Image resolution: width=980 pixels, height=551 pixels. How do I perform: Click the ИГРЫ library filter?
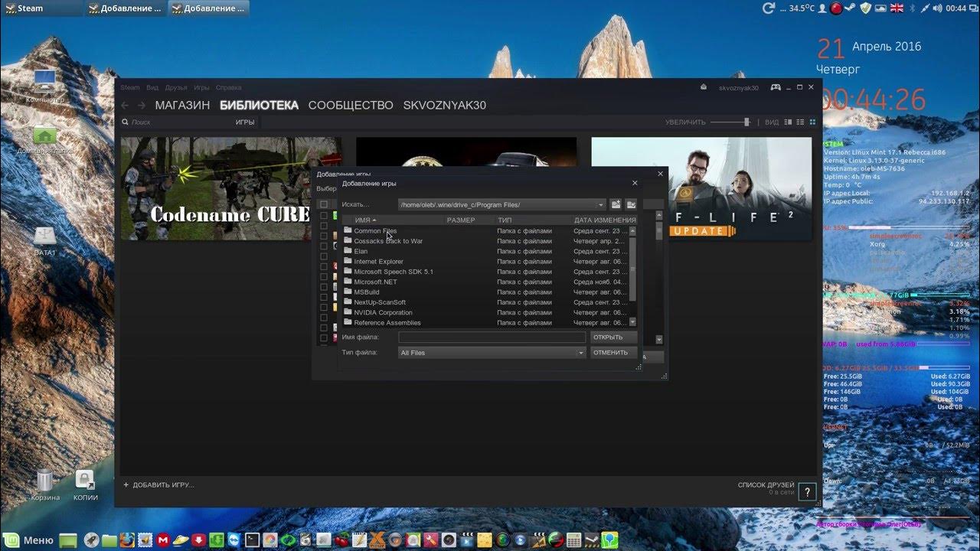pos(245,122)
